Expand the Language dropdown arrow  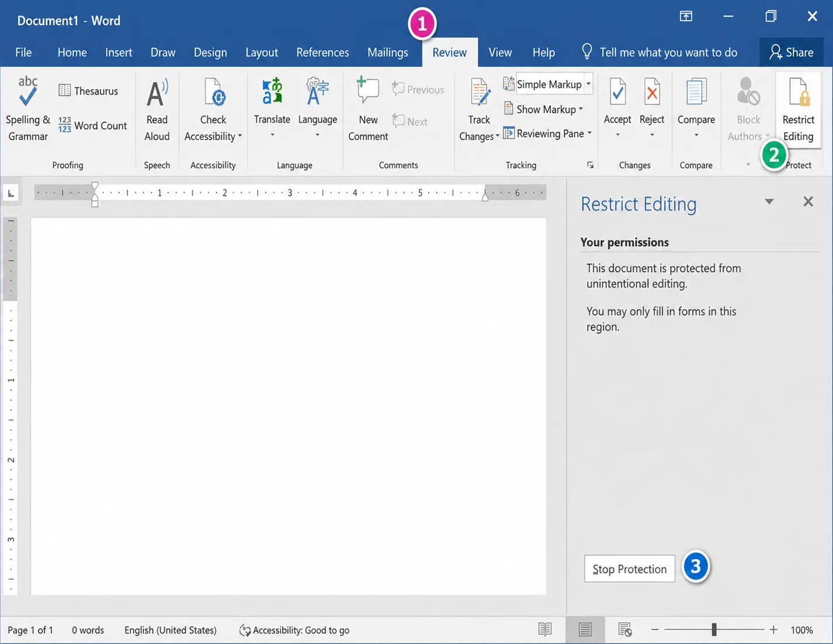point(317,135)
